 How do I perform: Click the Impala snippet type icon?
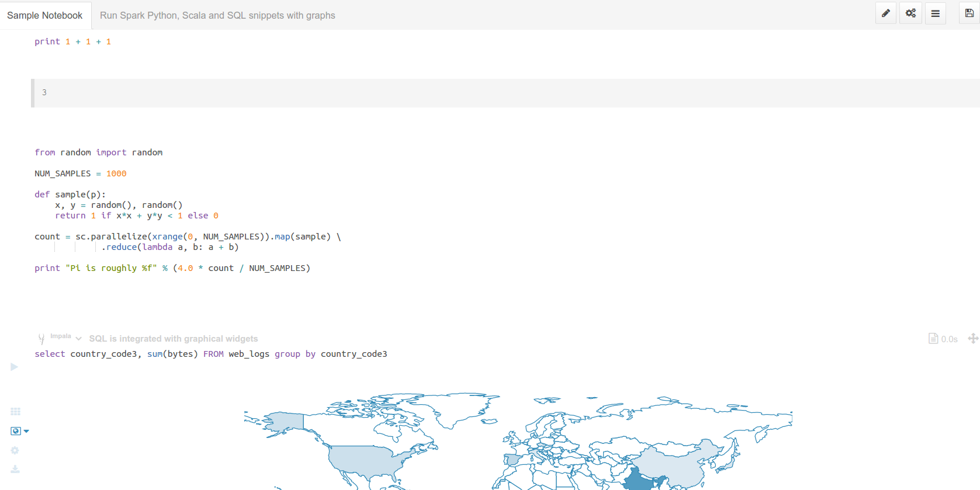(x=41, y=338)
